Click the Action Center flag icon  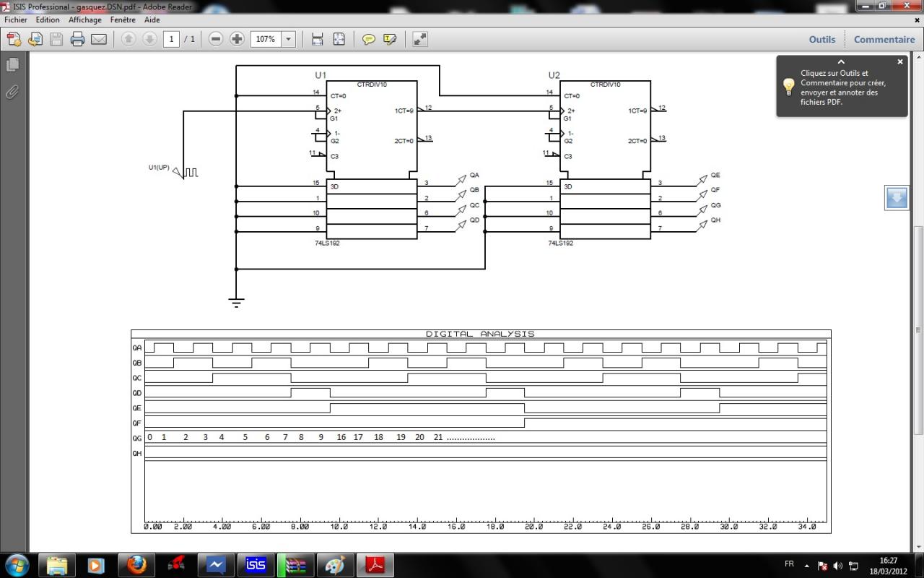[x=822, y=566]
